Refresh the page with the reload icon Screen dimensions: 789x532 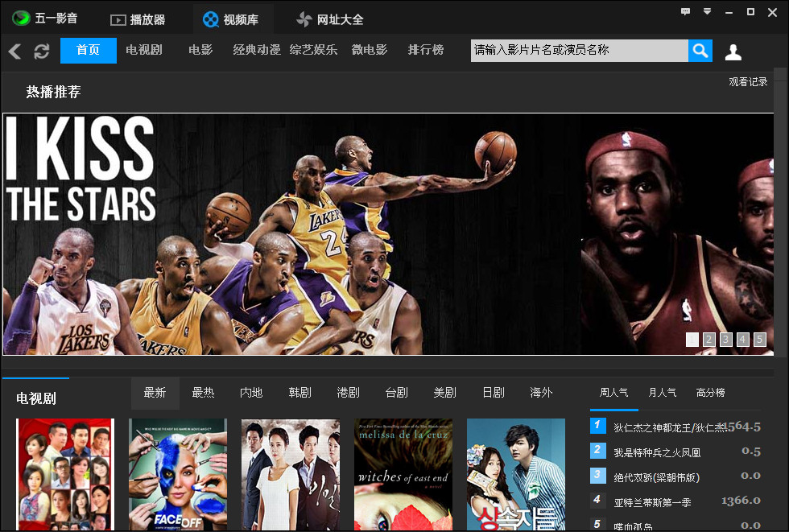[42, 51]
